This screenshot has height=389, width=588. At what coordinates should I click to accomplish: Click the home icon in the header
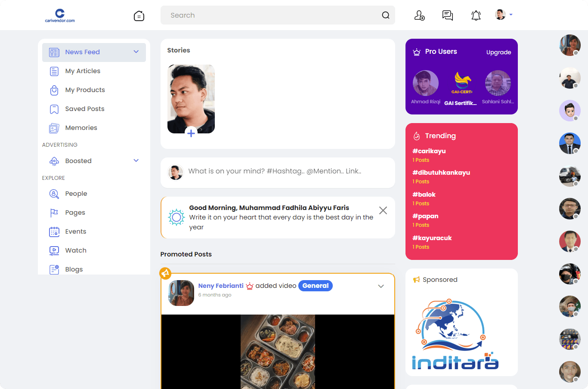[x=139, y=16]
